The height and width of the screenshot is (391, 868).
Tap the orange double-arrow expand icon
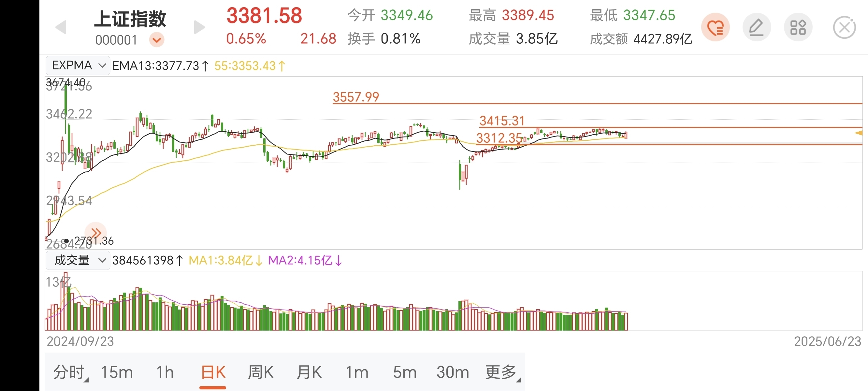tap(96, 233)
